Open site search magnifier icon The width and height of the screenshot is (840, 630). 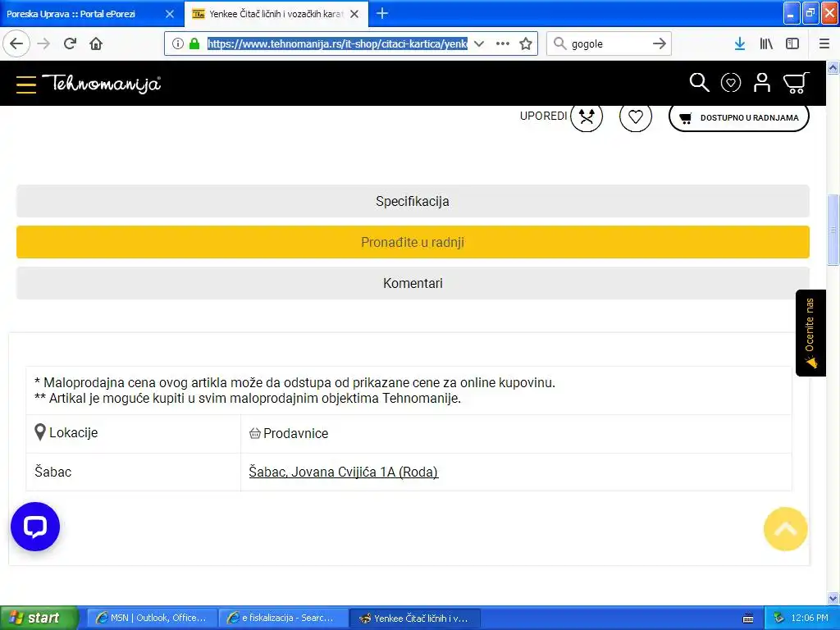pyautogui.click(x=699, y=83)
